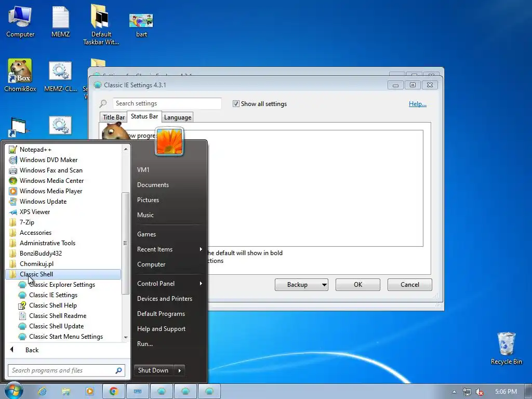The image size is (532, 399).
Task: Click the user account flower picture
Action: pos(169,141)
